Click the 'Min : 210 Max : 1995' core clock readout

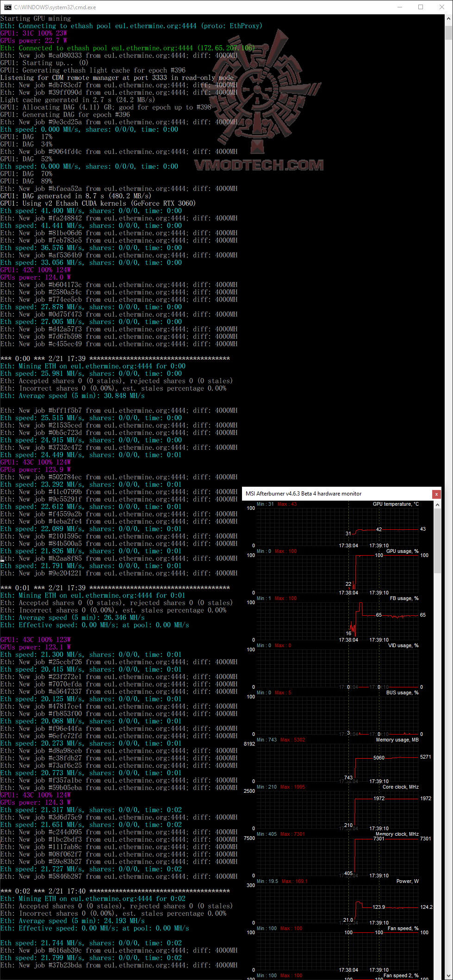[281, 787]
